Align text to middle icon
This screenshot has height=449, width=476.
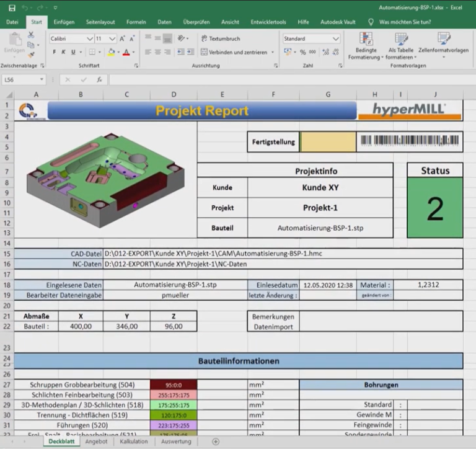(x=157, y=38)
